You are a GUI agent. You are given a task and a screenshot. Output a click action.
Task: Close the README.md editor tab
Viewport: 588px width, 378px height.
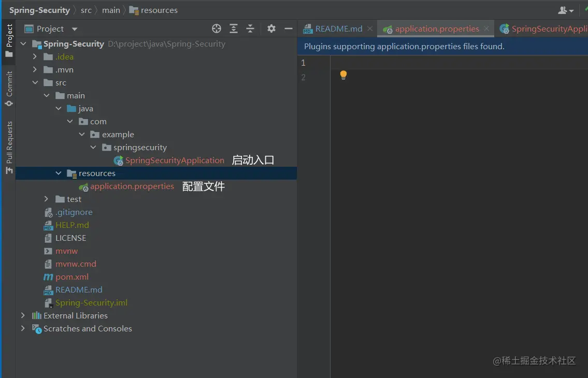pos(370,28)
